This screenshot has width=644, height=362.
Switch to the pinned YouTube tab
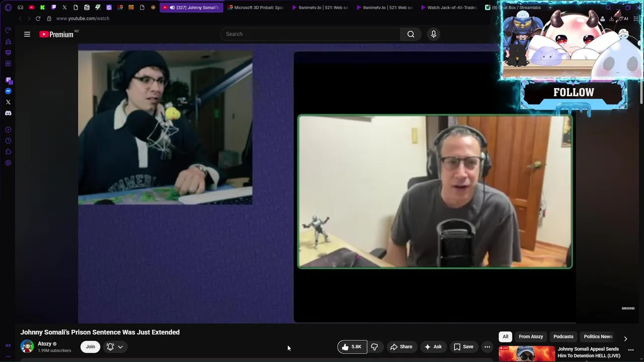(31, 8)
